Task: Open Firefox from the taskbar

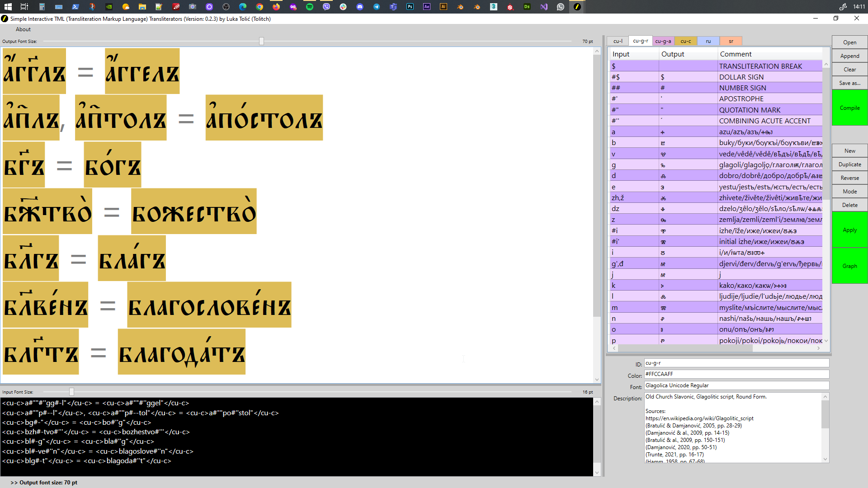Action: point(276,7)
